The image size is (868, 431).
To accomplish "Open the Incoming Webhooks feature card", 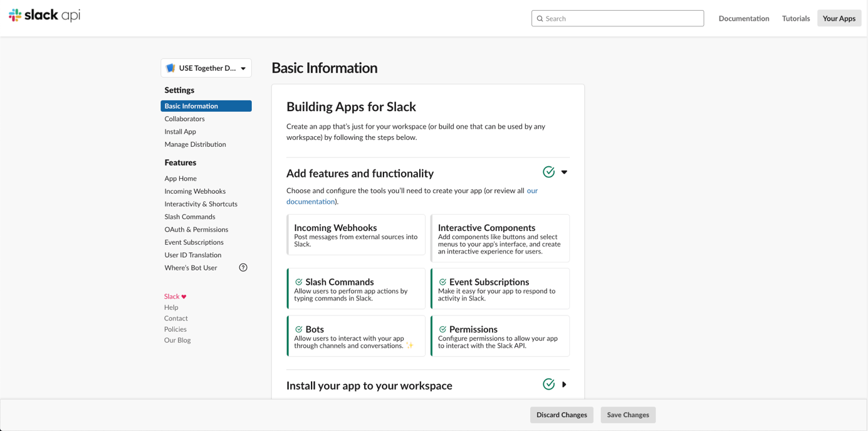I will (x=356, y=235).
